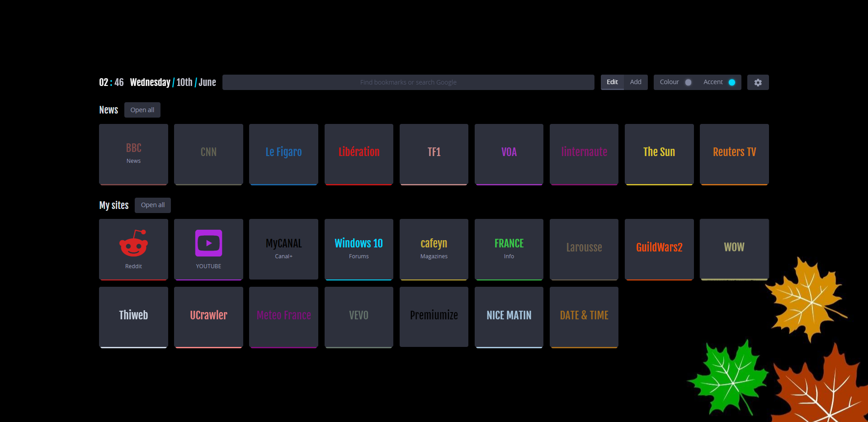Open the Reuters TV tile

click(734, 154)
